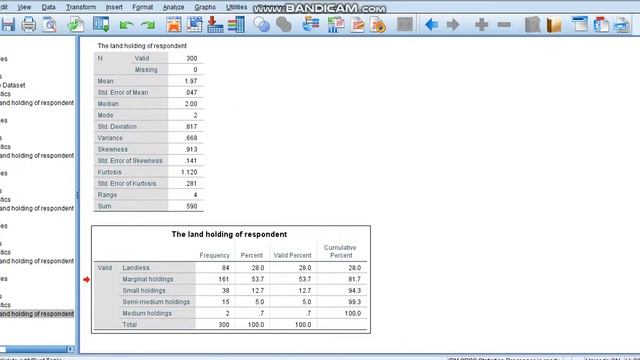The image size is (640, 360).
Task: Click the Std. Error of Mean label
Action: tap(123, 92)
